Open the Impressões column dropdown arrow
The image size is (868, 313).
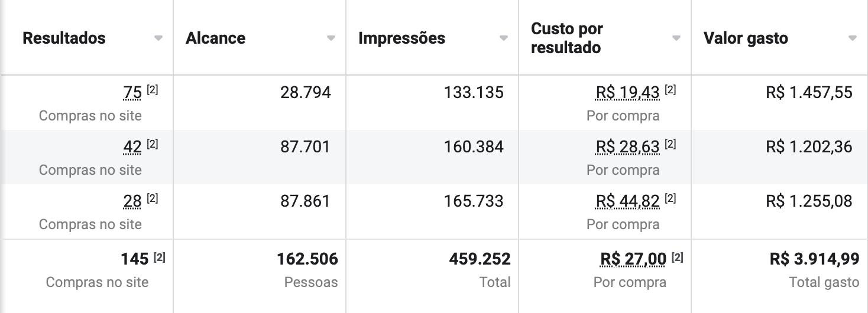[503, 38]
